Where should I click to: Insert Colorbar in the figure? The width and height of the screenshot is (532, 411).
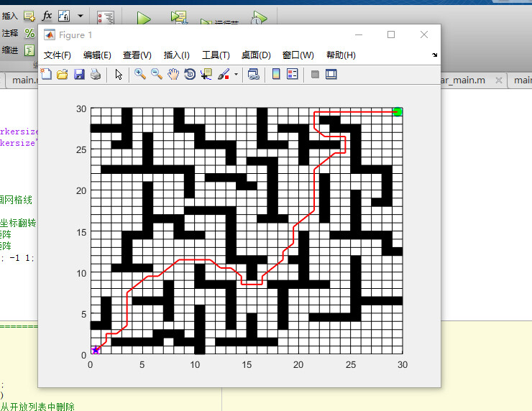coord(276,74)
